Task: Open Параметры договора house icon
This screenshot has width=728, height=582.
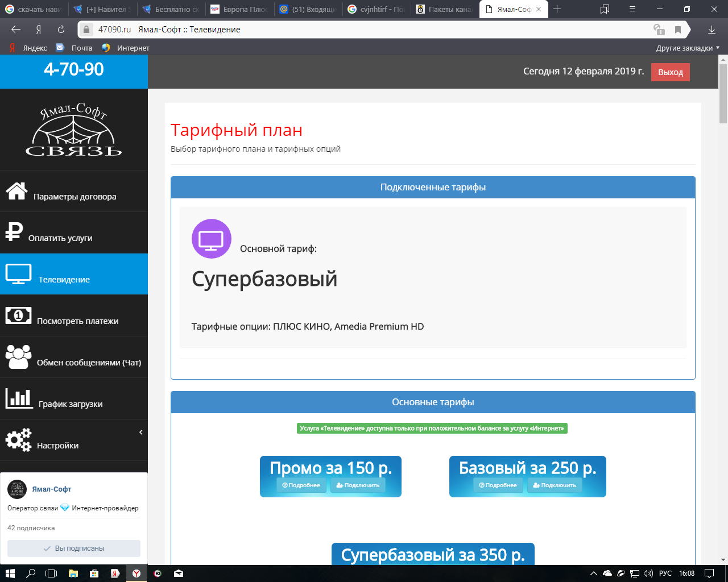Action: 16,191
